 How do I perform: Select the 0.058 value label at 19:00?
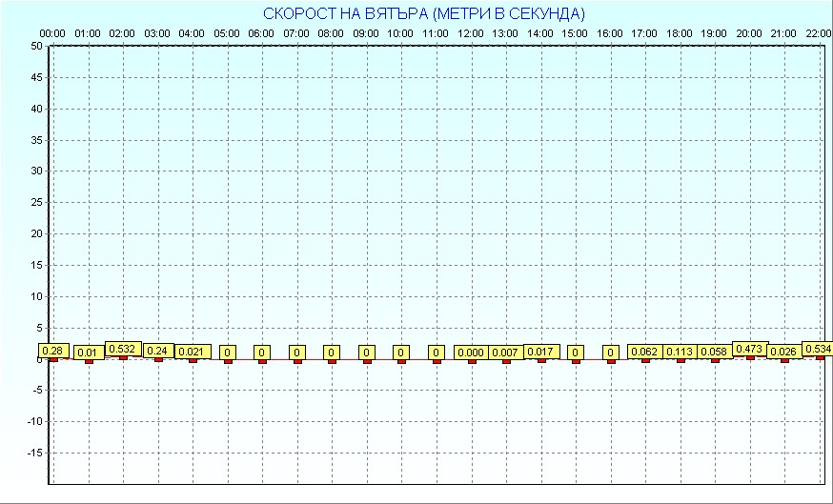coord(715,352)
